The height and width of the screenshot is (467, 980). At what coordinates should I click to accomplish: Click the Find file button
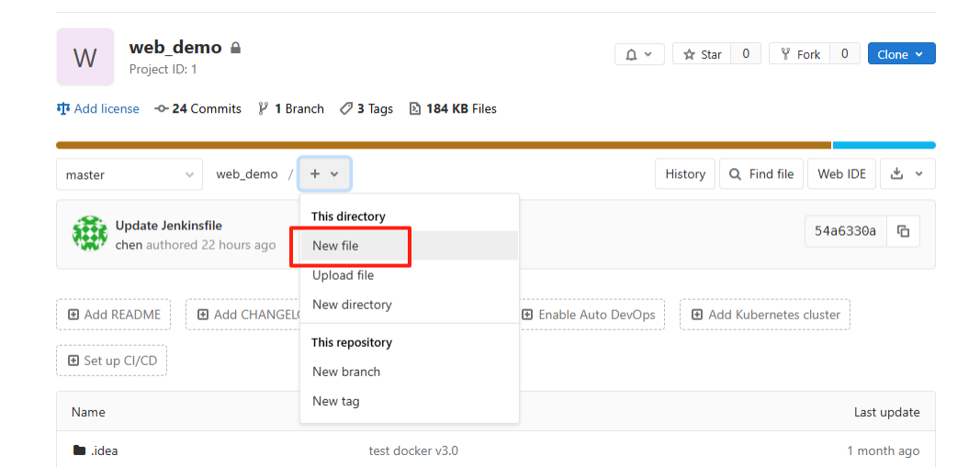point(762,174)
